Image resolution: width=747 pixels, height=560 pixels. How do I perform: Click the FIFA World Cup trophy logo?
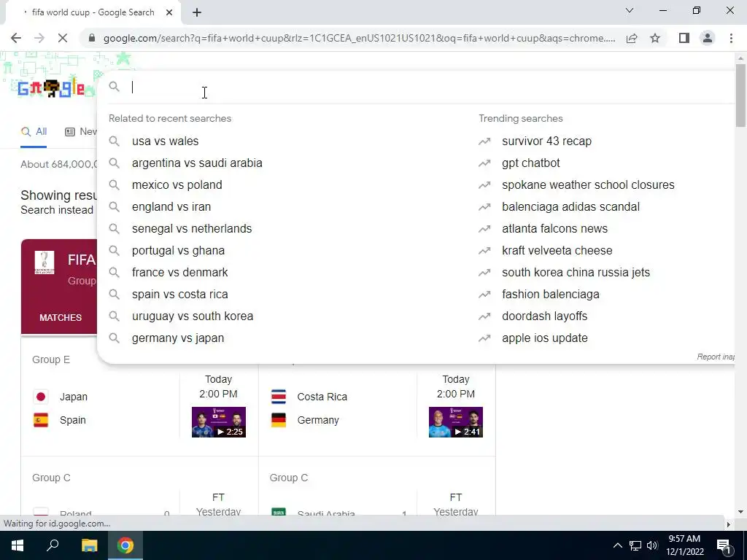pos(44,262)
